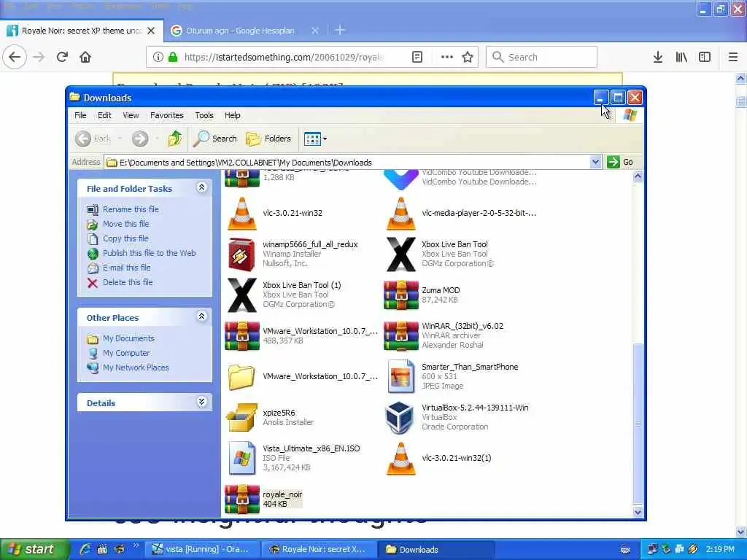
Task: Open the Edit menu in Downloads window
Action: pos(104,115)
